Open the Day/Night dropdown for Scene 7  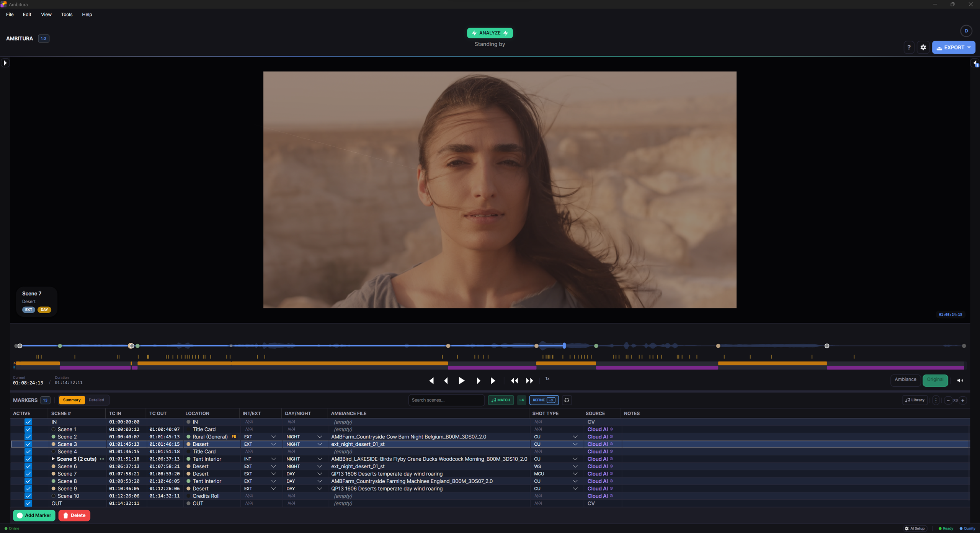tap(320, 474)
